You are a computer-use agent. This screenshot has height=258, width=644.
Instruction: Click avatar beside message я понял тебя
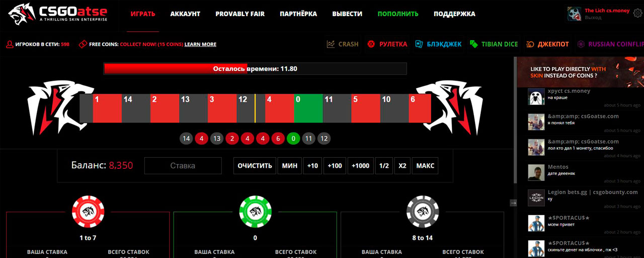pos(536,121)
